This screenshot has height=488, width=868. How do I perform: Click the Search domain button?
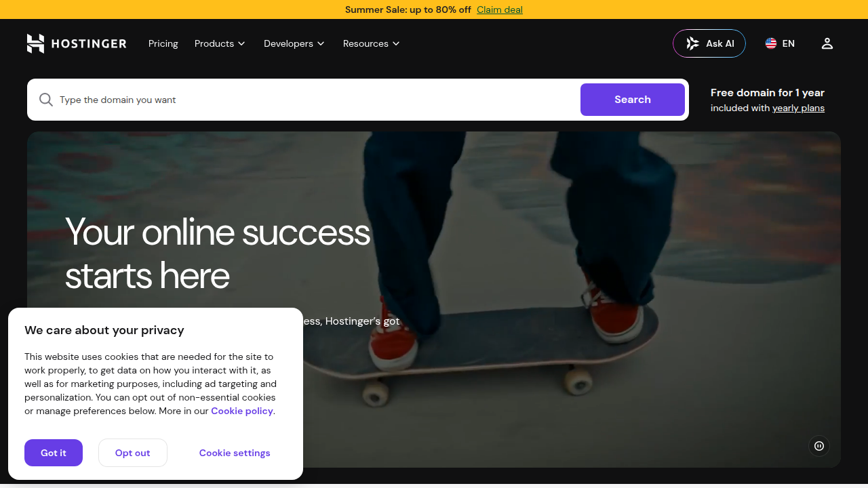633,100
